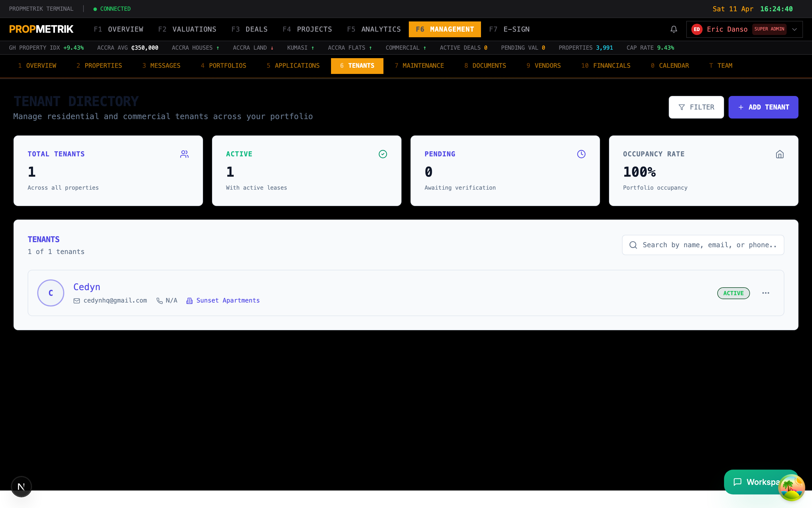Click the Filter button
The width and height of the screenshot is (812, 508).
[x=696, y=107]
